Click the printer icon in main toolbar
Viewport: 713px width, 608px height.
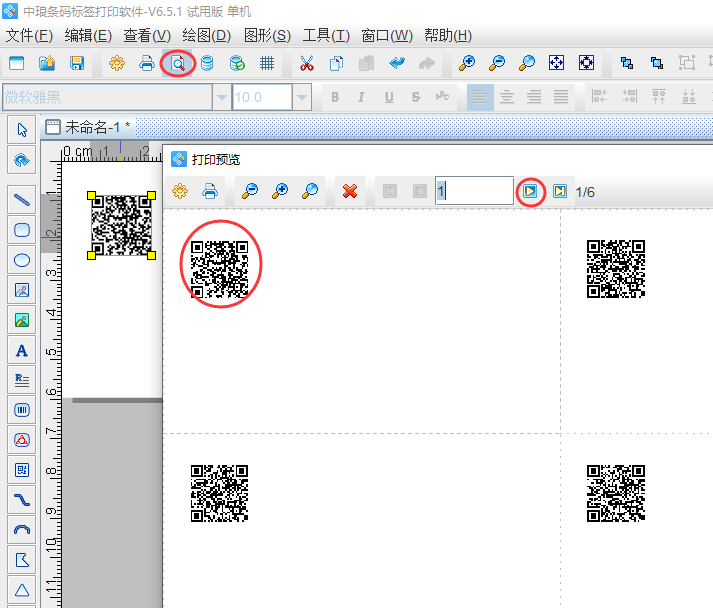coord(147,63)
